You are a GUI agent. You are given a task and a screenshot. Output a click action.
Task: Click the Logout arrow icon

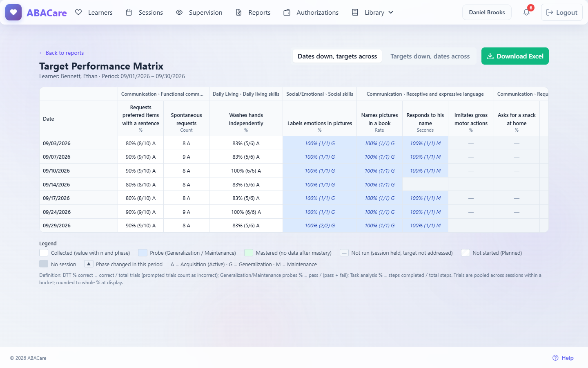550,12
